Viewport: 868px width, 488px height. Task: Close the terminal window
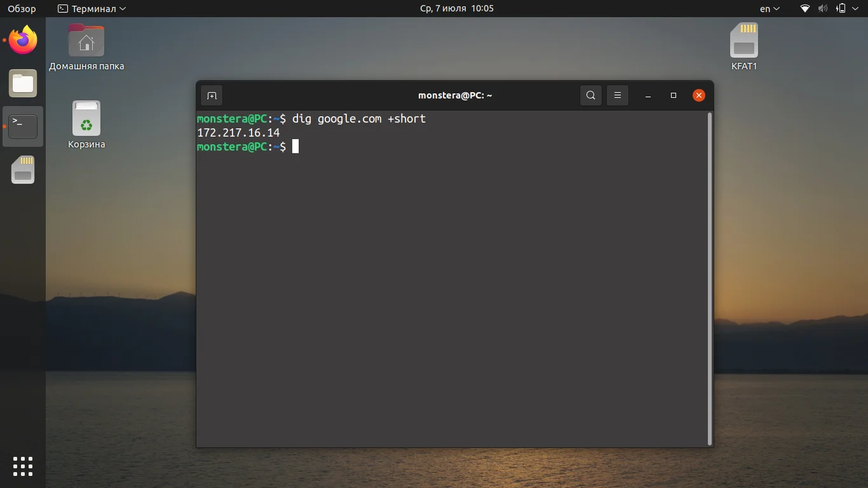pyautogui.click(x=699, y=95)
